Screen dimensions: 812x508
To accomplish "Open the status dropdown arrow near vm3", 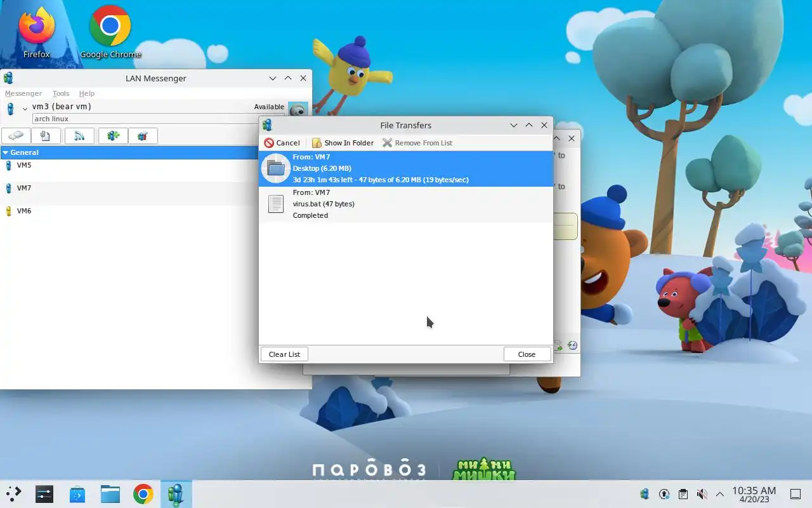I will (25, 109).
